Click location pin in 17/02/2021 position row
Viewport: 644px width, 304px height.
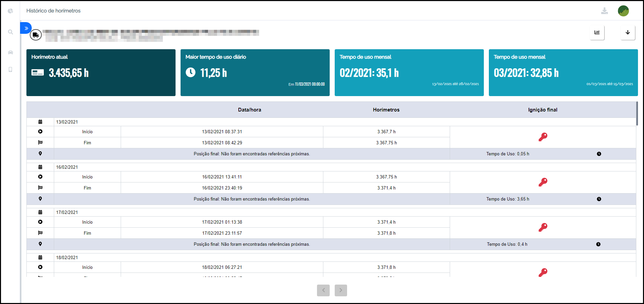click(40, 244)
